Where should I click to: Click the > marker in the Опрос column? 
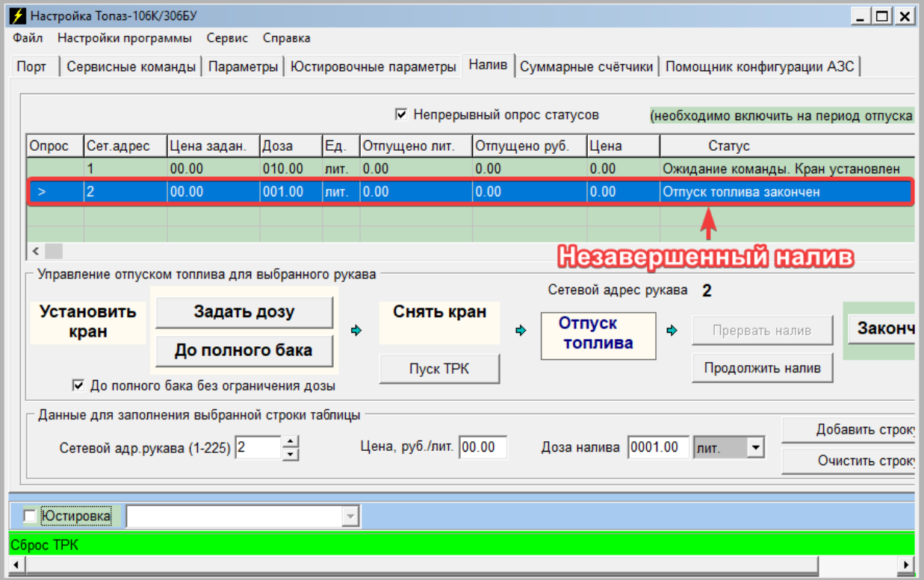tap(42, 192)
